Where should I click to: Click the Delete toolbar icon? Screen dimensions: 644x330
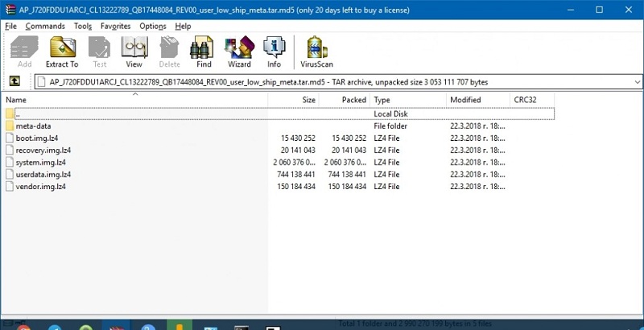[x=169, y=52]
